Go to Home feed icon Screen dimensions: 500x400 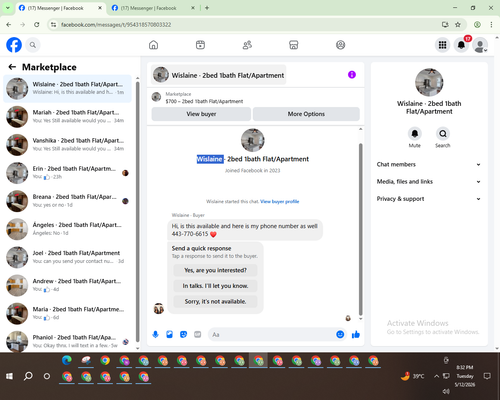pyautogui.click(x=153, y=45)
